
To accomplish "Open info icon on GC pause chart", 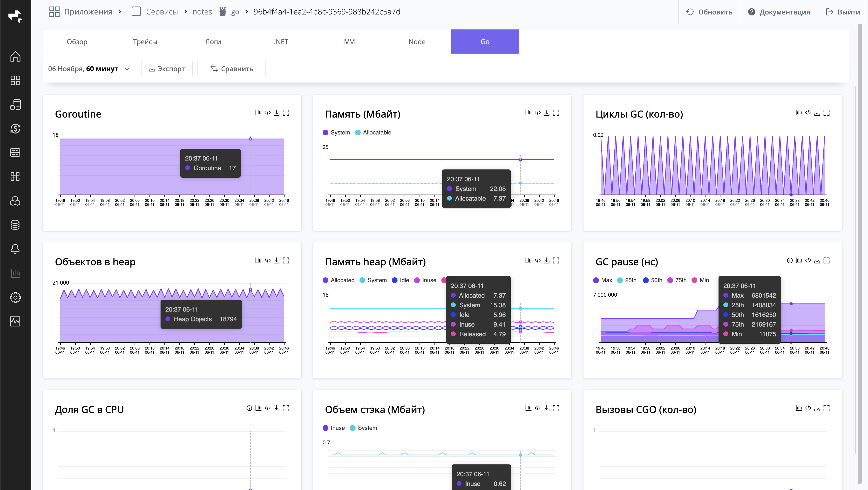I will click(x=789, y=260).
